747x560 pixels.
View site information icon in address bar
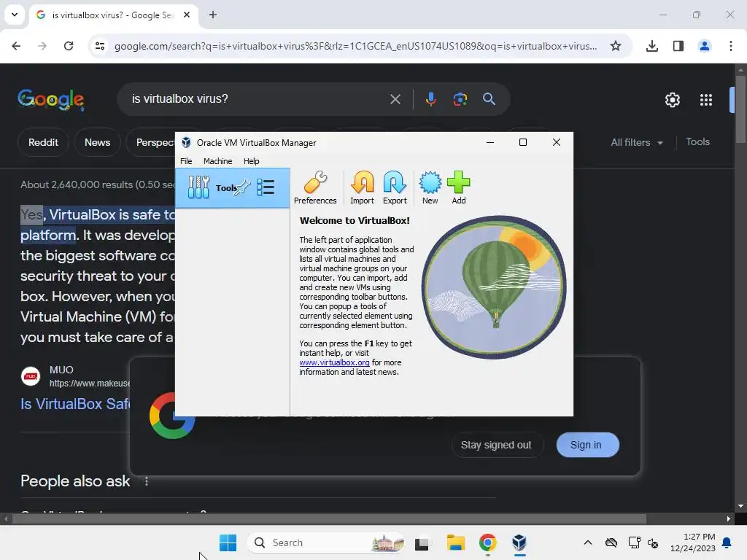[x=99, y=46]
